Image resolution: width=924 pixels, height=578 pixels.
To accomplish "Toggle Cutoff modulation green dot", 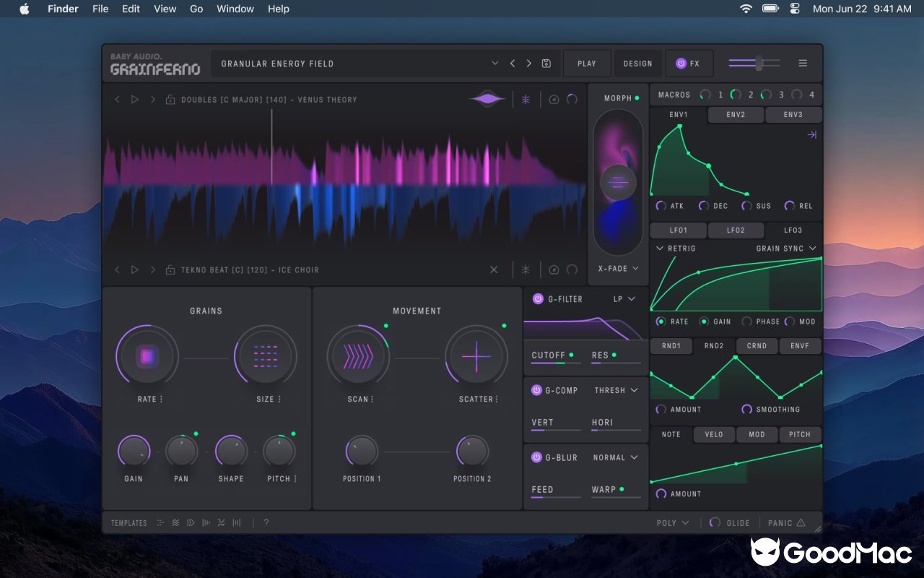I will pyautogui.click(x=572, y=355).
